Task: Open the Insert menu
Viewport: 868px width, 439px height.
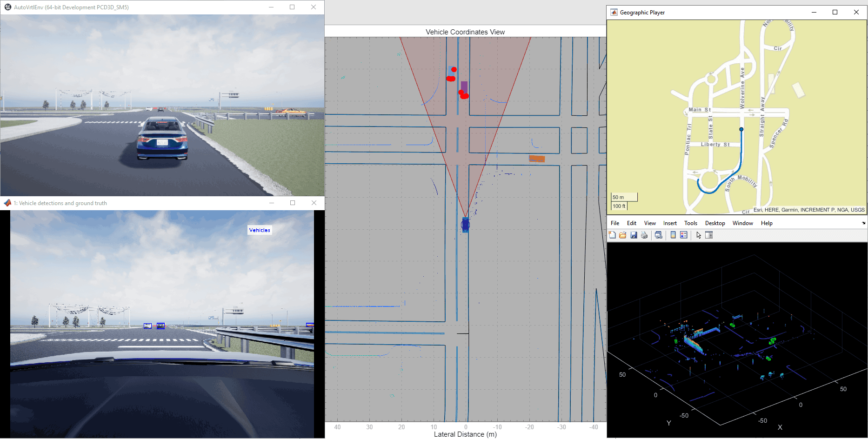Action: click(x=670, y=223)
